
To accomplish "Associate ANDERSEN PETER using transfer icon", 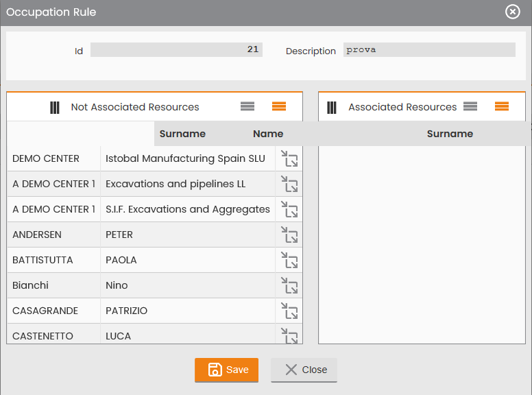I will point(289,235).
